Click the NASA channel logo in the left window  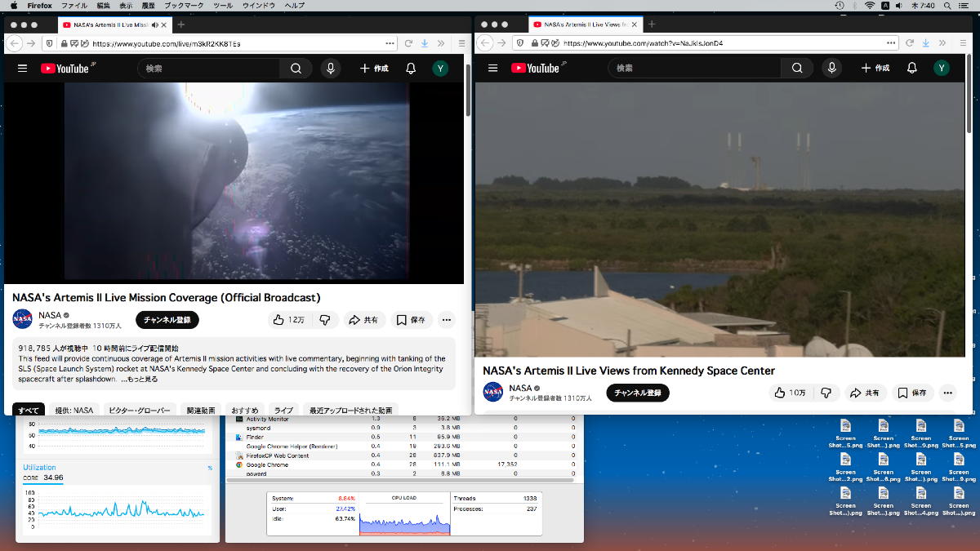pyautogui.click(x=23, y=319)
